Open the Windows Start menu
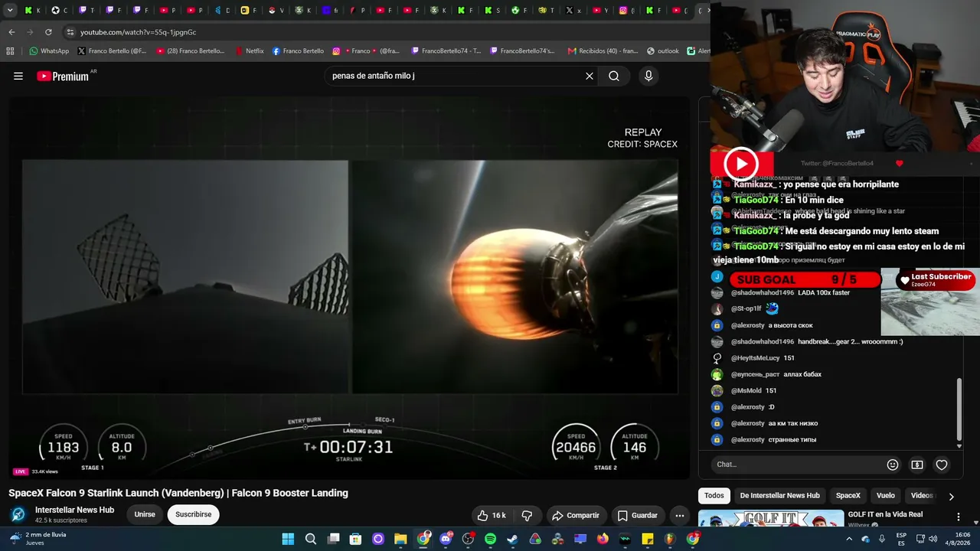980x551 pixels. [288, 539]
